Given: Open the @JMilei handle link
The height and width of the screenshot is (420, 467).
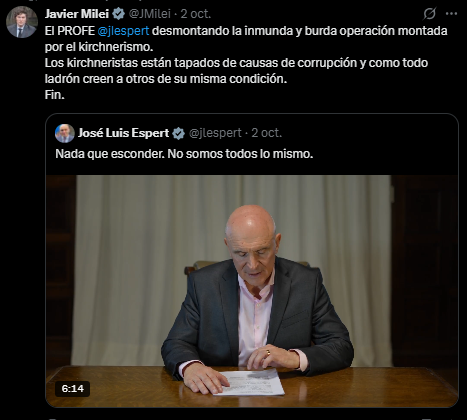Looking at the screenshot, I should tap(150, 14).
